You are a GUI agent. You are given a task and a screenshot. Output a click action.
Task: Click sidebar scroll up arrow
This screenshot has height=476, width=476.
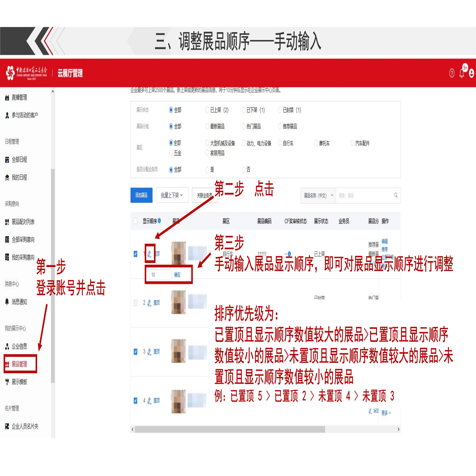point(53,91)
